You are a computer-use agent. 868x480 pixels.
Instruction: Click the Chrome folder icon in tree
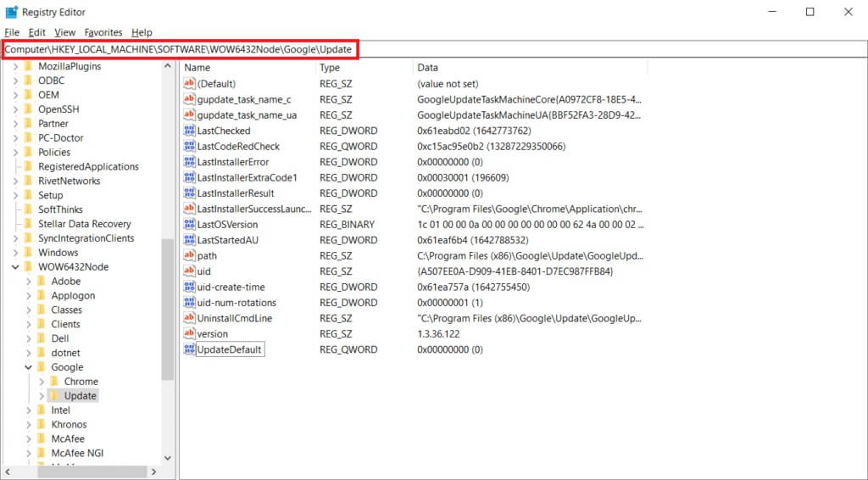(x=54, y=382)
